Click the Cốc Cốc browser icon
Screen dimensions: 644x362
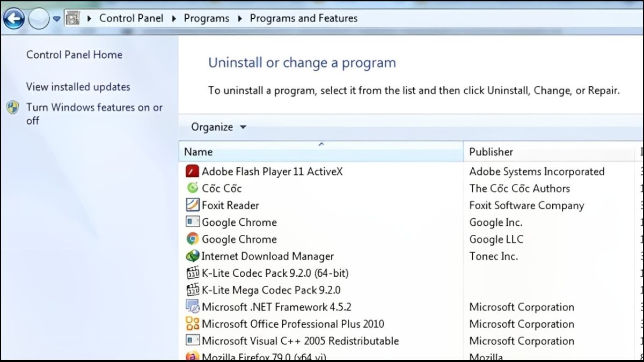(x=192, y=188)
